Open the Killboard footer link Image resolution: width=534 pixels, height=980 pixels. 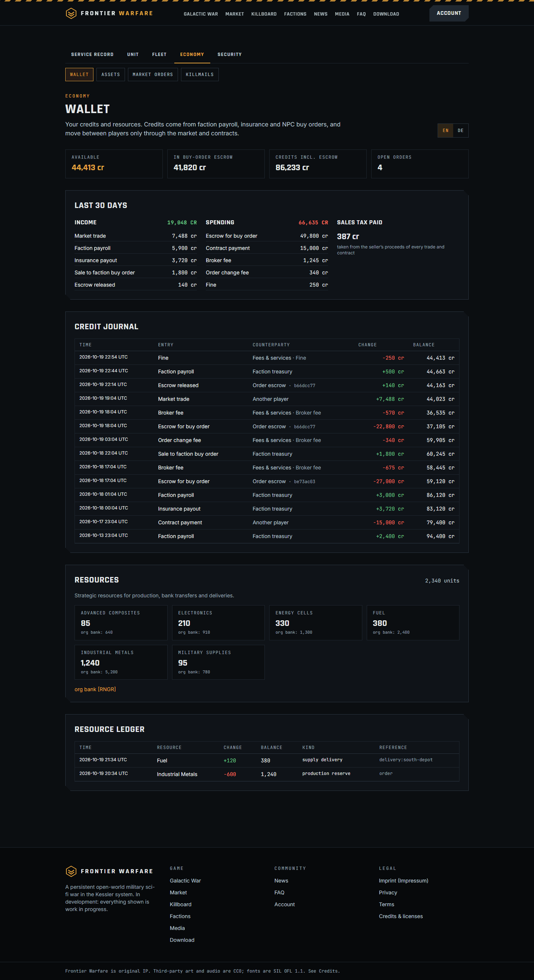[181, 904]
